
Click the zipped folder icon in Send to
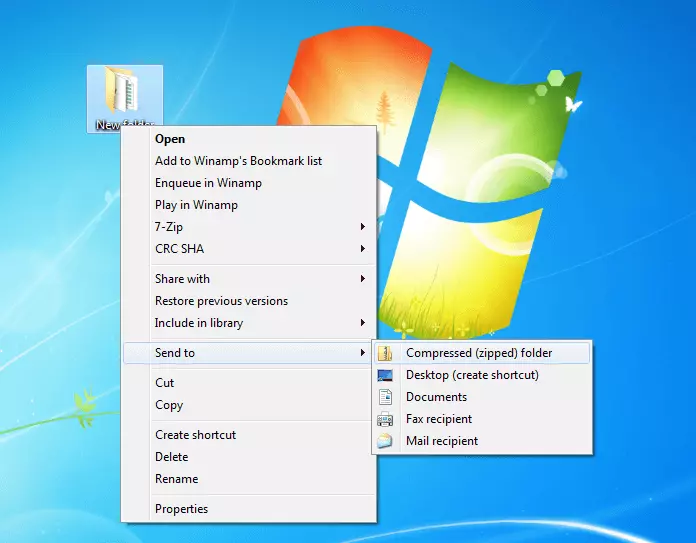pyautogui.click(x=385, y=353)
